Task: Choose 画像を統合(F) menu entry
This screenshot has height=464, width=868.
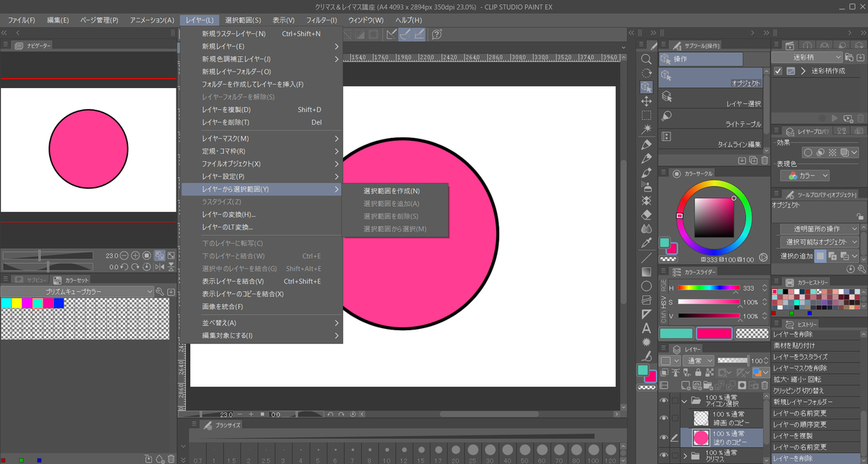Action: click(260, 306)
